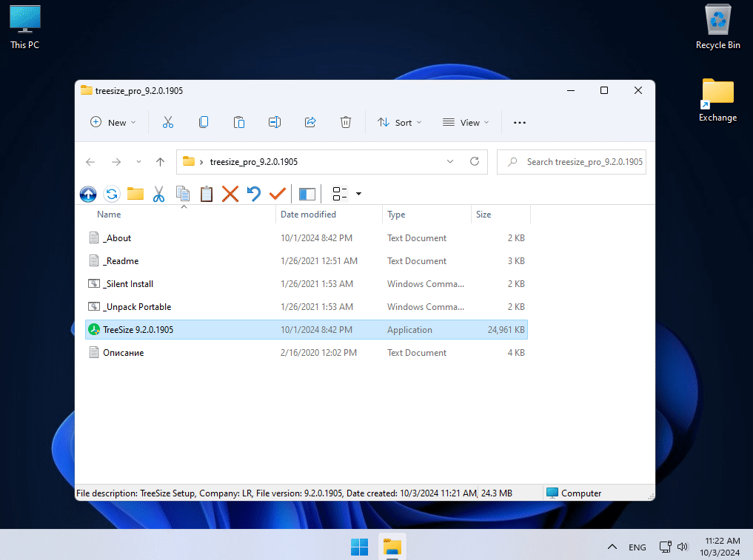Click the classic toolbar Copy pages icon
Viewport: 753px width, 560px height.
[x=182, y=194]
